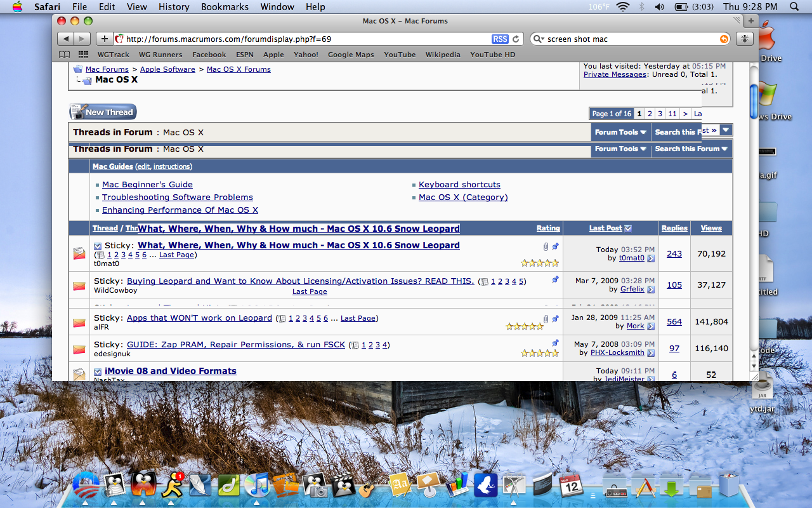Click the Wi-Fi status icon in menu bar

[622, 7]
